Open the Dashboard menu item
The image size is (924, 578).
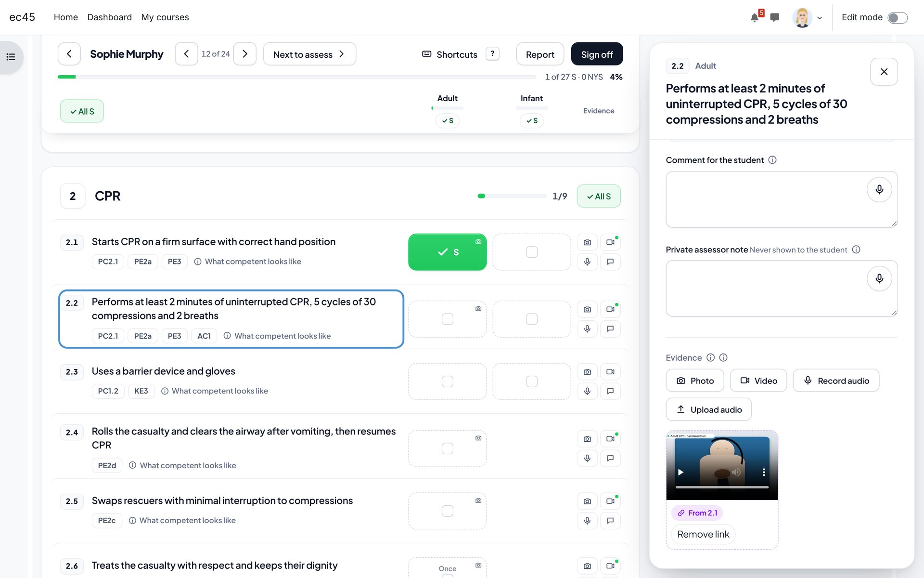coord(110,17)
